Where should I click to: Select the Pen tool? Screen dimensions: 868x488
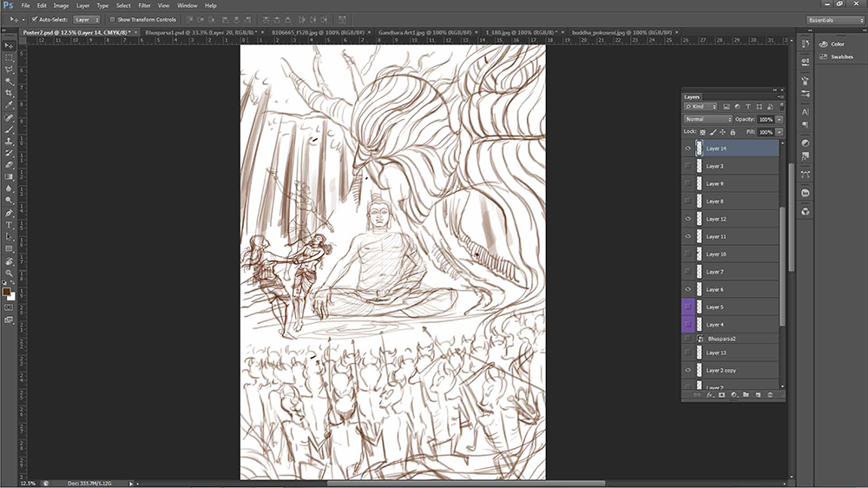9,214
